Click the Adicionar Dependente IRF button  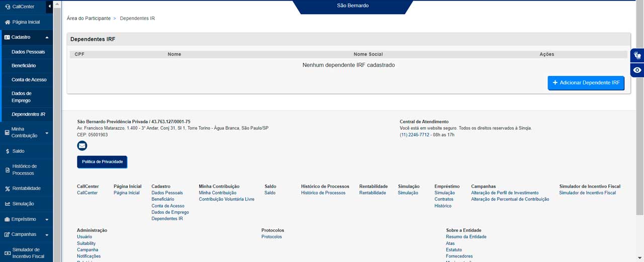(x=586, y=82)
